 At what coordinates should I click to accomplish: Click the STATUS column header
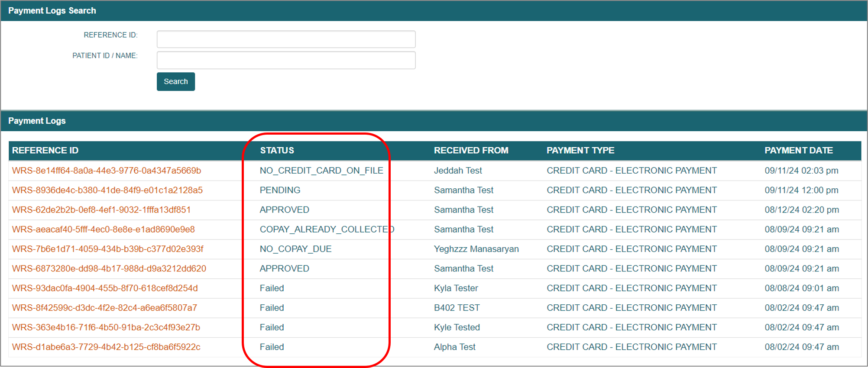277,150
